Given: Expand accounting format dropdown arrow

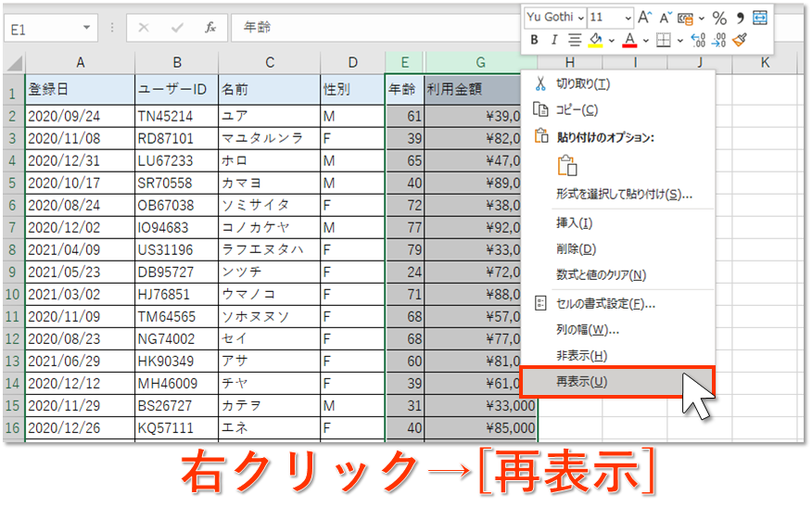Looking at the screenshot, I should [x=702, y=19].
